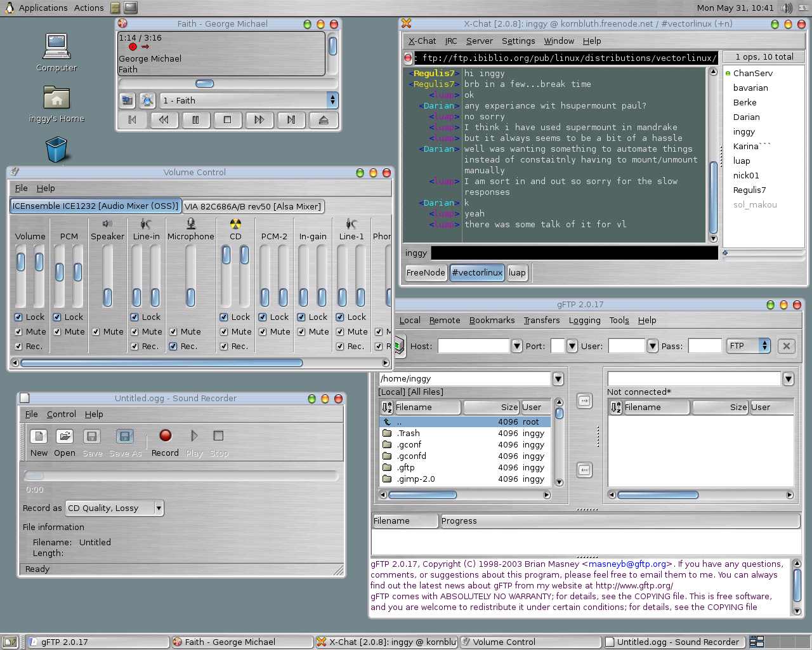Click the inggy nick button in X-Chat
This screenshot has height=650, width=812.
click(416, 253)
